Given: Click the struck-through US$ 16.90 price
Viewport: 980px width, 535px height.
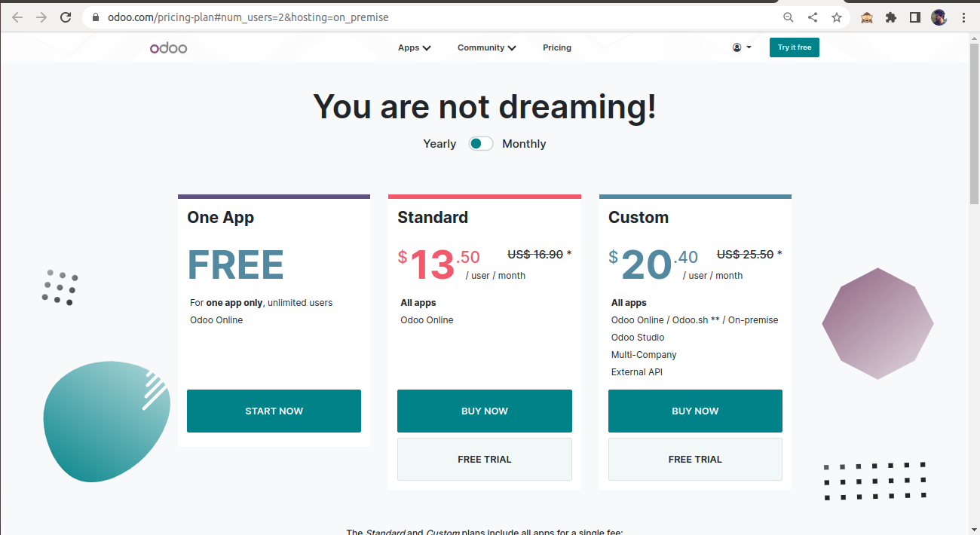Looking at the screenshot, I should (535, 255).
